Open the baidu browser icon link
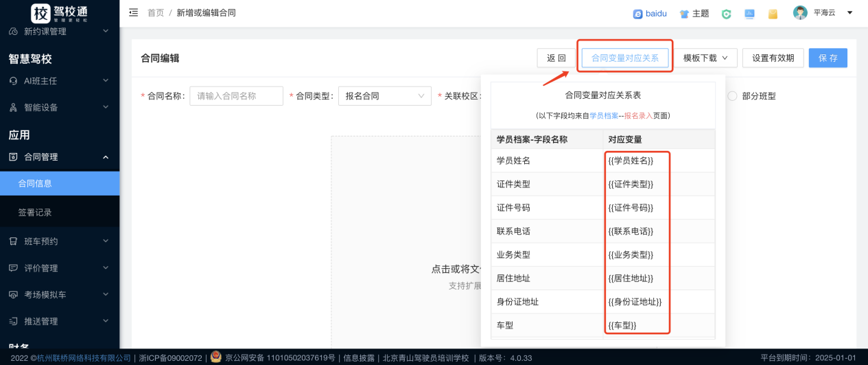This screenshot has height=365, width=868. click(637, 14)
